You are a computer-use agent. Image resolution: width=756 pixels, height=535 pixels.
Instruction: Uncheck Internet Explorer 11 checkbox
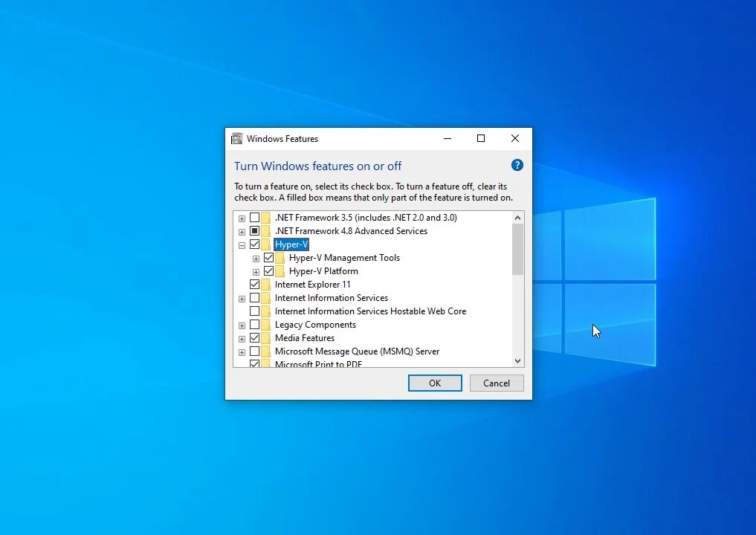tap(254, 285)
